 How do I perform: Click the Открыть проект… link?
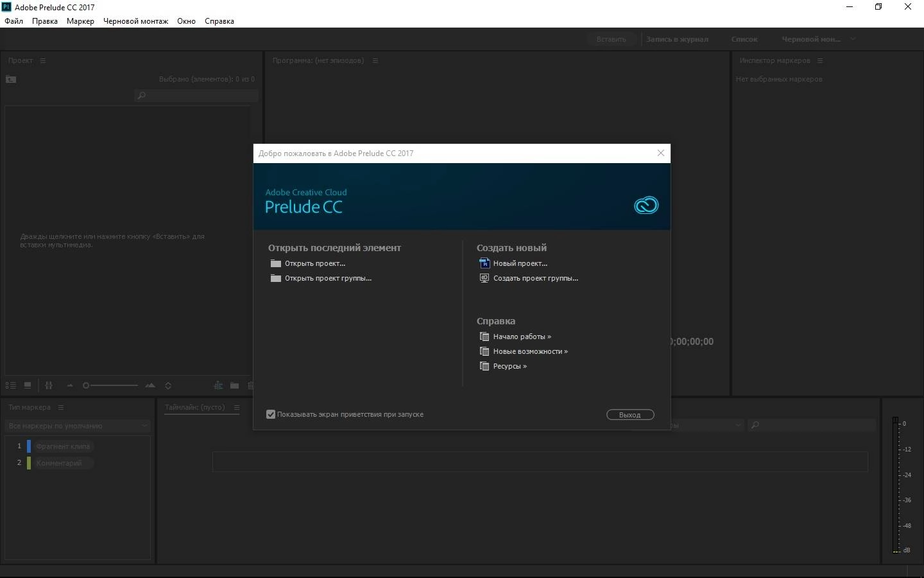pyautogui.click(x=315, y=263)
